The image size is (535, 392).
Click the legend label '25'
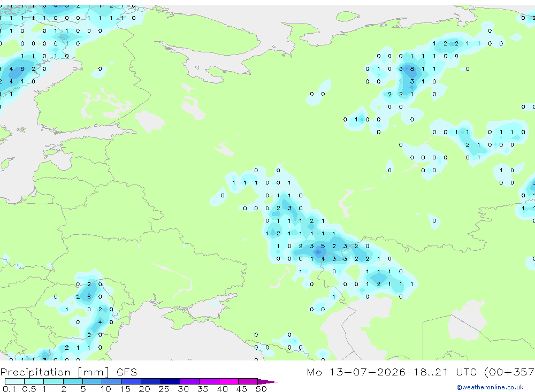164,389
